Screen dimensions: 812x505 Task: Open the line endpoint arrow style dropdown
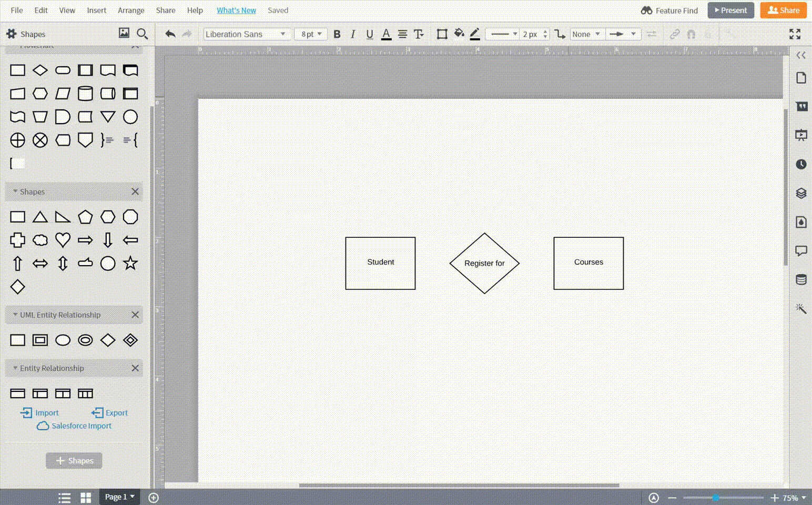623,34
